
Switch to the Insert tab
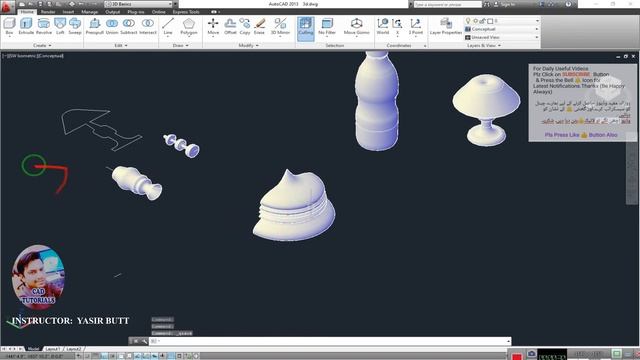(x=68, y=12)
